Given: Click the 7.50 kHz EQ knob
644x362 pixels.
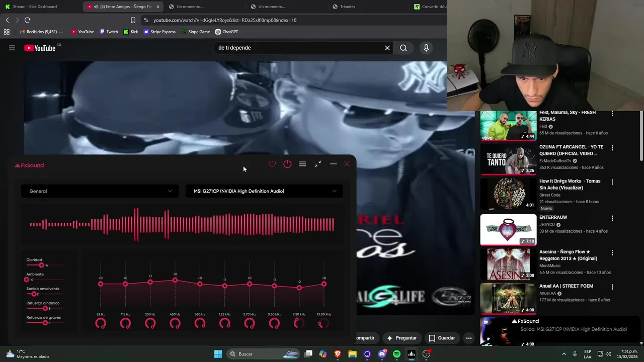Looking at the screenshot, I should [x=299, y=324].
